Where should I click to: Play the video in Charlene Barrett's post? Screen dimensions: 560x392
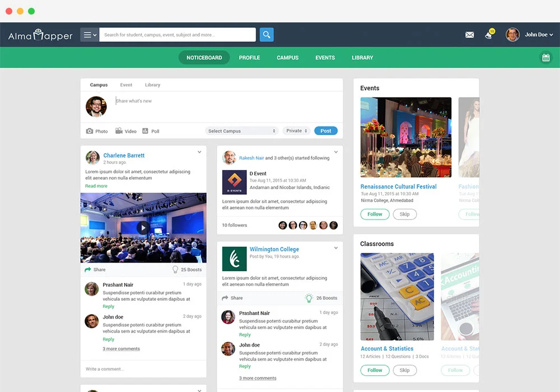pyautogui.click(x=143, y=228)
